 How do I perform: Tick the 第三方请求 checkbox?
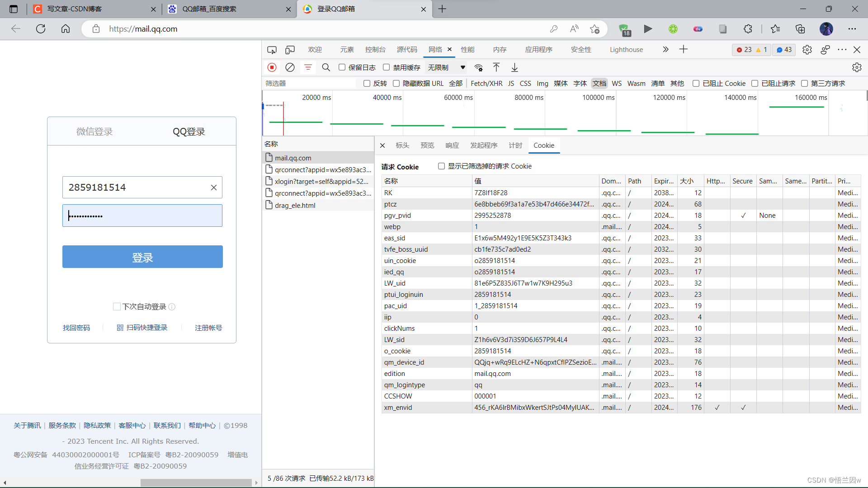(804, 84)
